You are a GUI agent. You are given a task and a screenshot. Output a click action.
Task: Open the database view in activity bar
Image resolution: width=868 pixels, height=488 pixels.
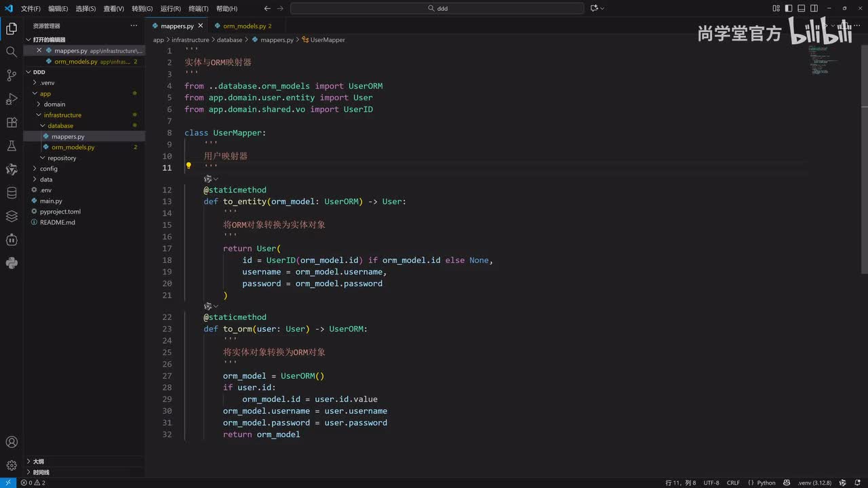click(12, 193)
